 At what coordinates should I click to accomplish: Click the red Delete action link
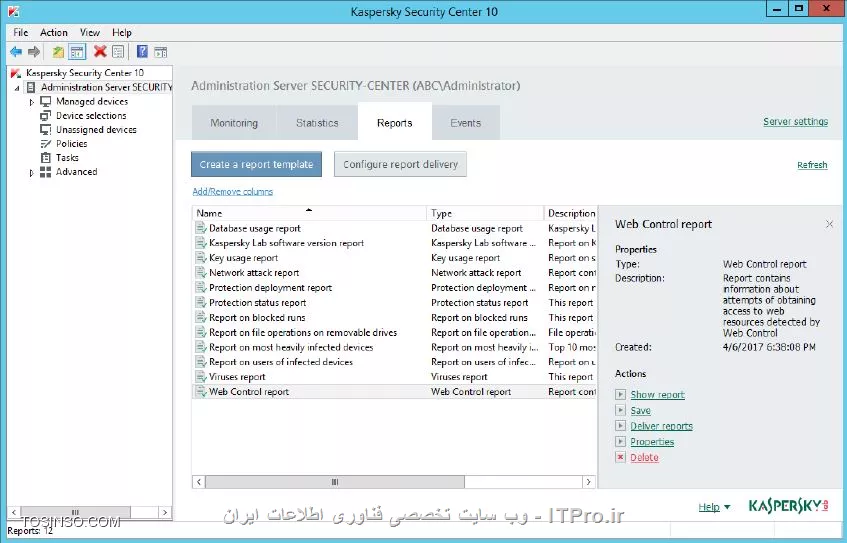click(x=644, y=457)
